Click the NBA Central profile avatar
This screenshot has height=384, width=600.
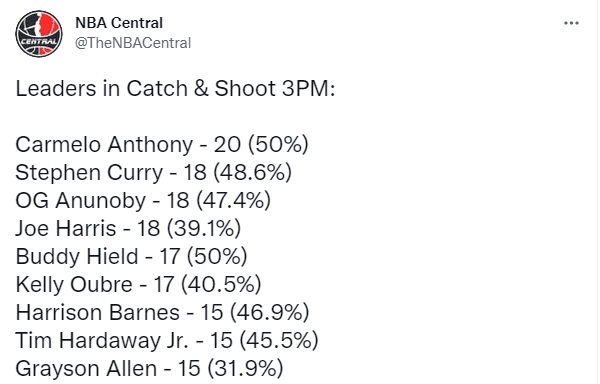[39, 34]
